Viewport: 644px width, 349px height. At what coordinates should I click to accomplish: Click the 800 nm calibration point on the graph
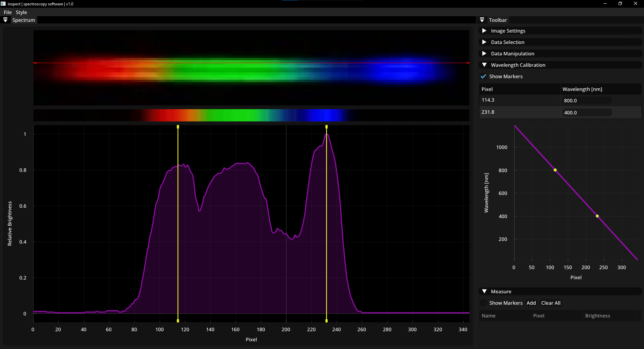point(555,170)
